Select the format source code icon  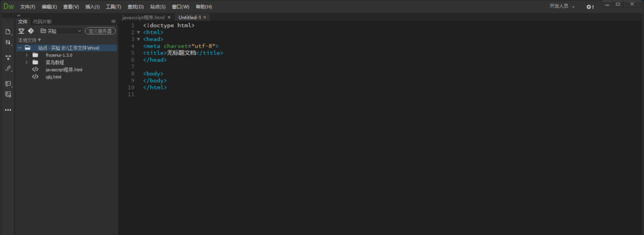coord(8,68)
